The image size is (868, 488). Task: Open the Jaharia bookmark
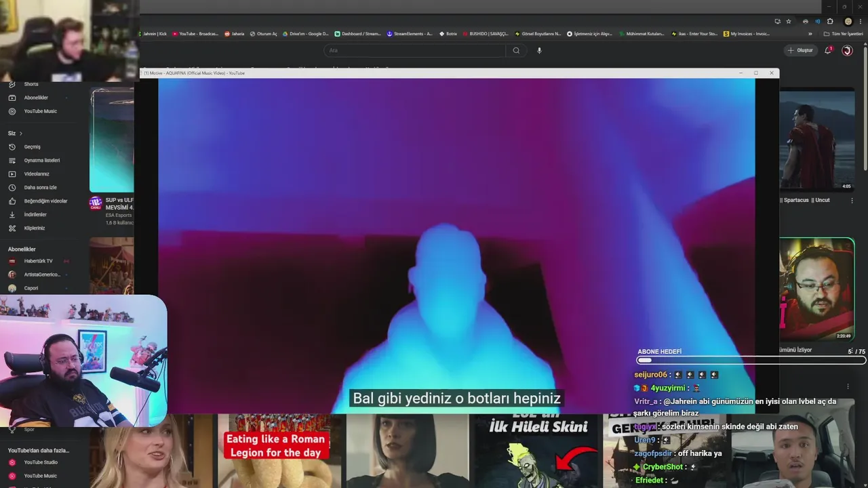click(235, 33)
